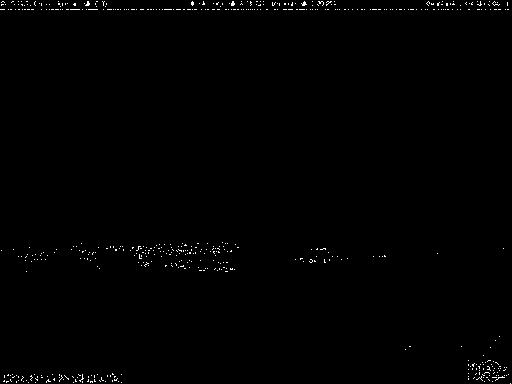Click the light cluster right of center
Screen dimensions: 512x384
point(320,256)
